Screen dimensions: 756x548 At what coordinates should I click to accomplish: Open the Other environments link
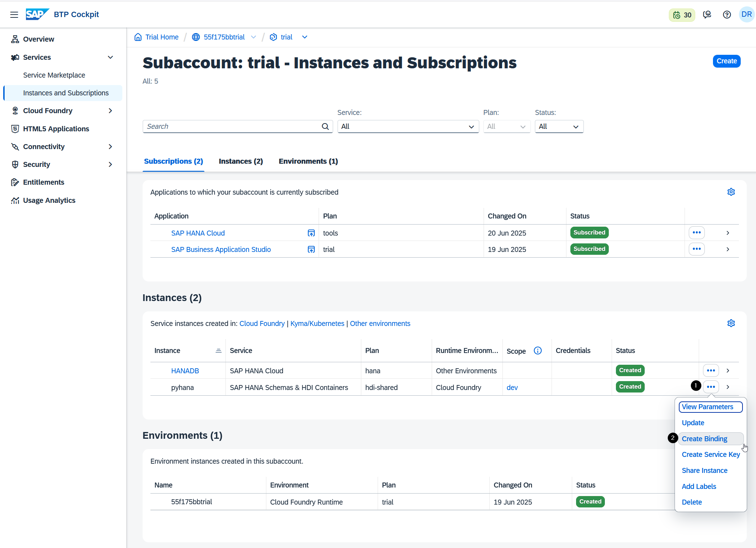coord(380,323)
